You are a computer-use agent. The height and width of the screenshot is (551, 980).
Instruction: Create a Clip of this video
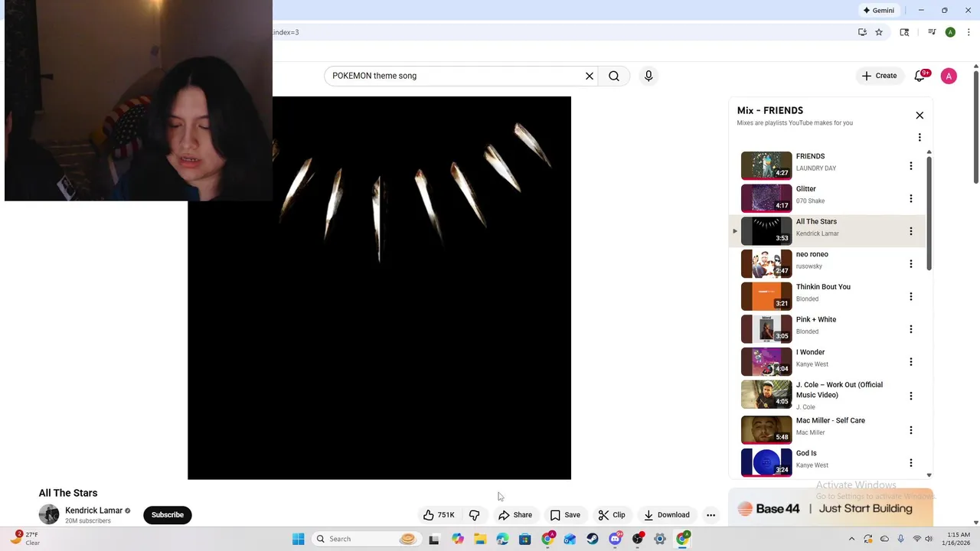[611, 515]
